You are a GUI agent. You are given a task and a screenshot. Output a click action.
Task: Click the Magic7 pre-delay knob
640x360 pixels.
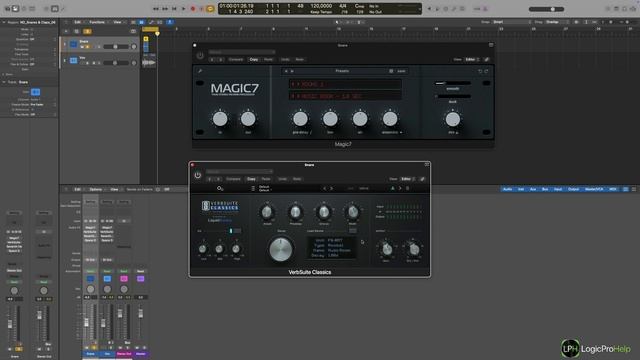tap(300, 119)
